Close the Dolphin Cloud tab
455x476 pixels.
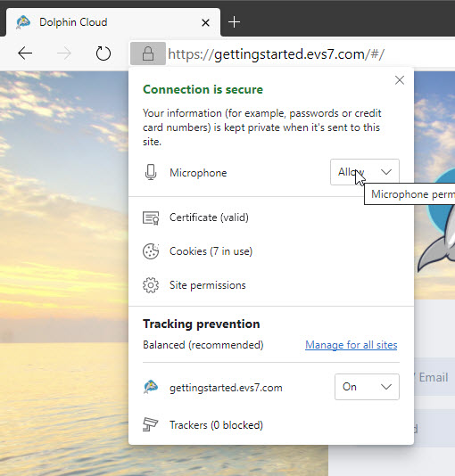tap(205, 22)
